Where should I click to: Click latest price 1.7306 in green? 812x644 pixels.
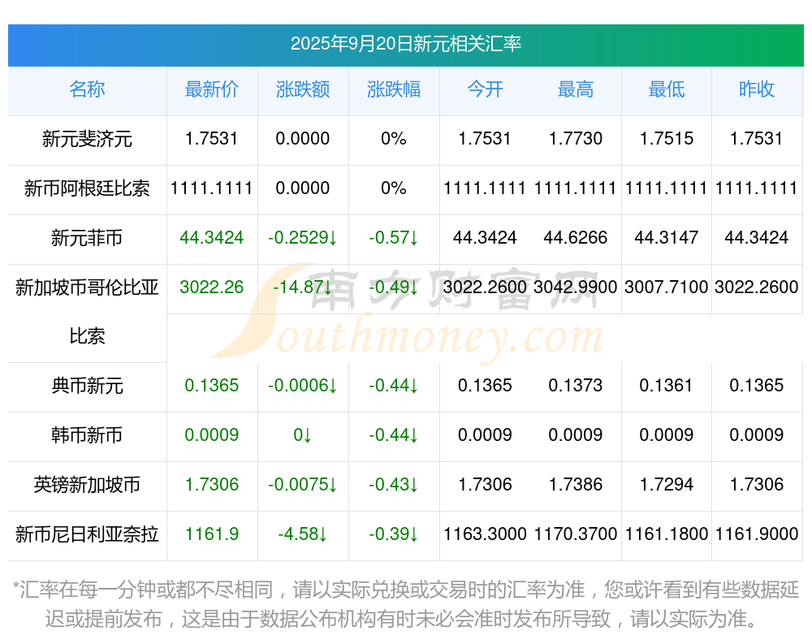point(212,485)
